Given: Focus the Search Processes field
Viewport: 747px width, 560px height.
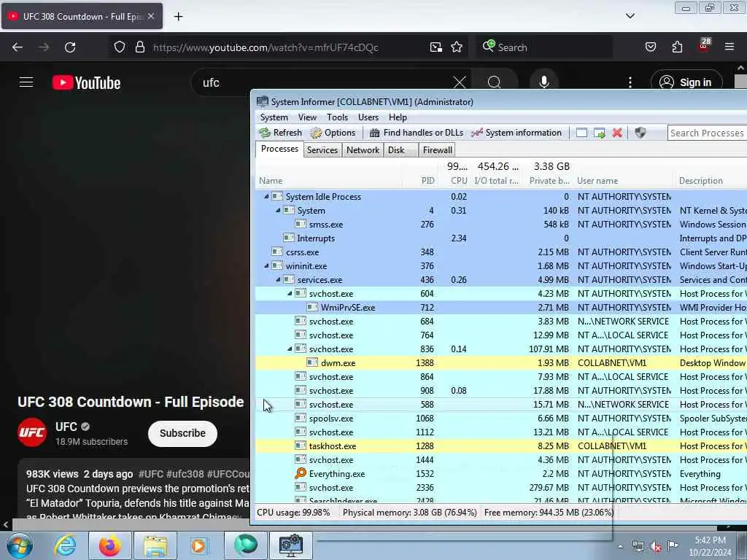Looking at the screenshot, I should (x=707, y=133).
